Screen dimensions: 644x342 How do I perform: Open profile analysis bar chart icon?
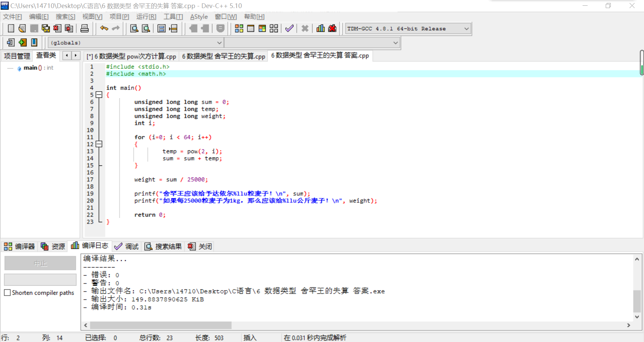[320, 29]
